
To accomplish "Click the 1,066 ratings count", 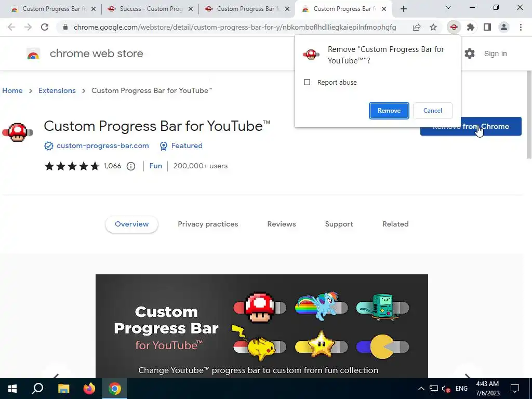I will click(112, 166).
